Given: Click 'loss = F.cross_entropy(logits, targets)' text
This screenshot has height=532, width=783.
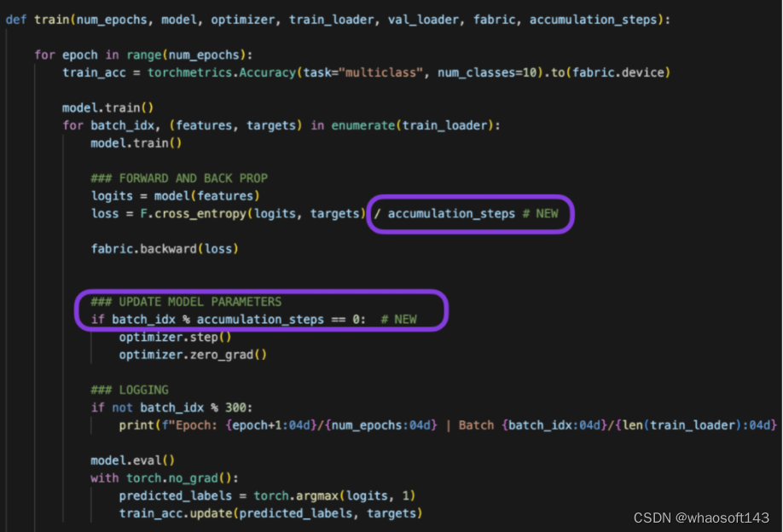Looking at the screenshot, I should pyautogui.click(x=229, y=214).
